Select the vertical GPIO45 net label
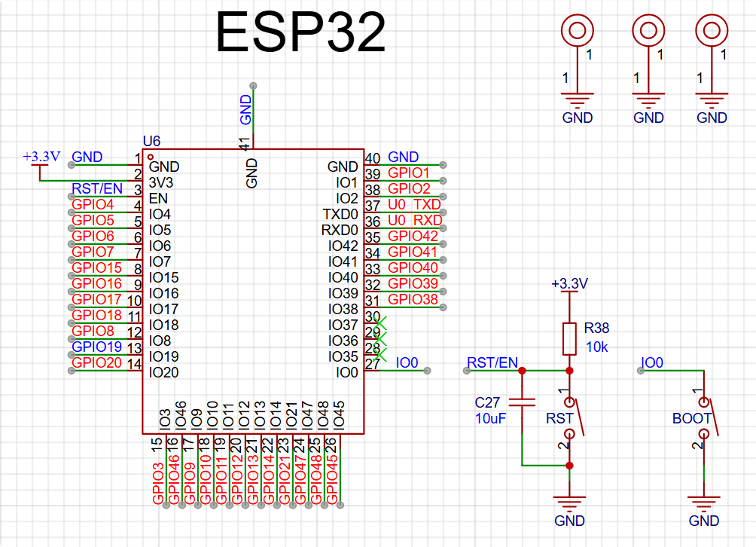Screen dimensions: 756x547 pyautogui.click(x=332, y=479)
